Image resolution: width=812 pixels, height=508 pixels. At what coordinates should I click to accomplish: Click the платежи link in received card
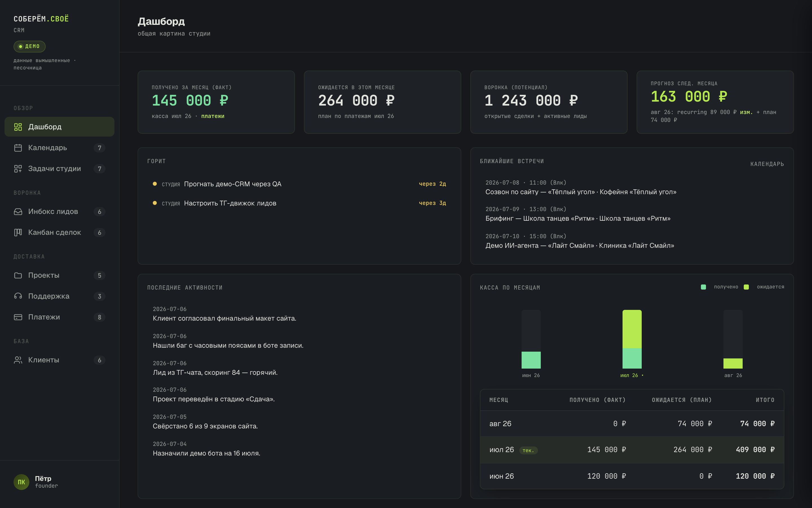213,116
